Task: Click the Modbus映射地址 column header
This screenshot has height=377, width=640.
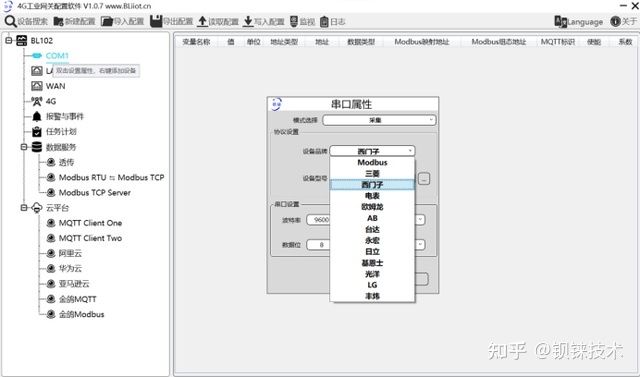Action: pyautogui.click(x=422, y=42)
